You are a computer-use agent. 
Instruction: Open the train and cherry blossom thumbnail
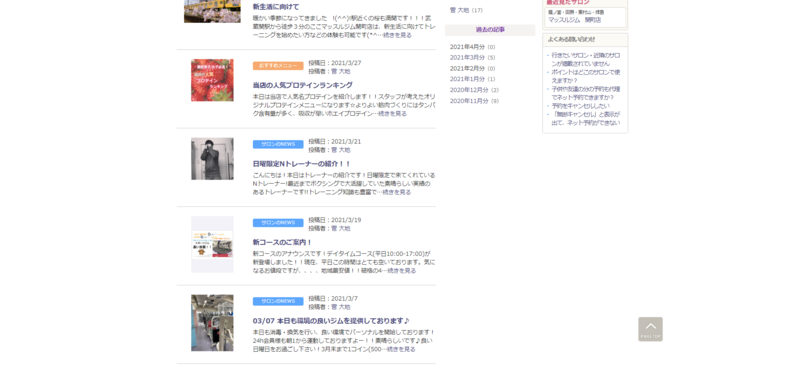click(212, 11)
